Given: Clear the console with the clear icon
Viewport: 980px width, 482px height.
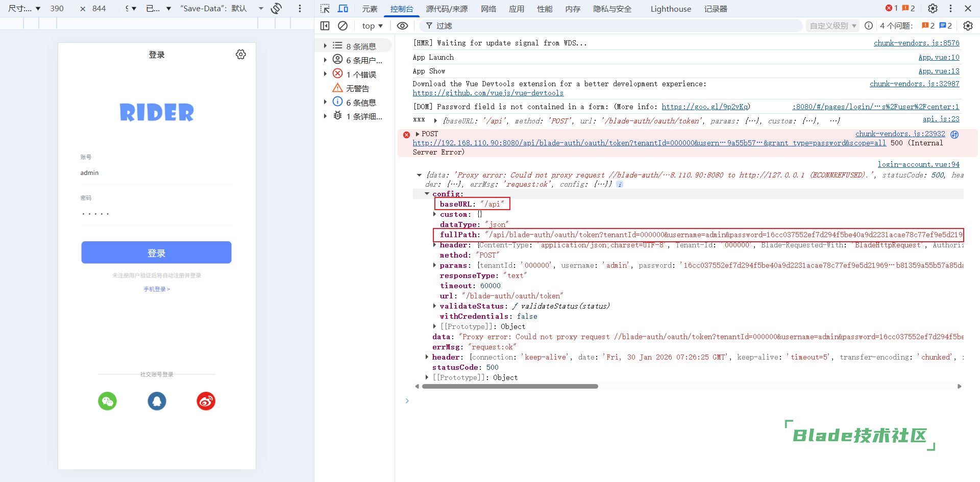Looking at the screenshot, I should click(x=343, y=26).
